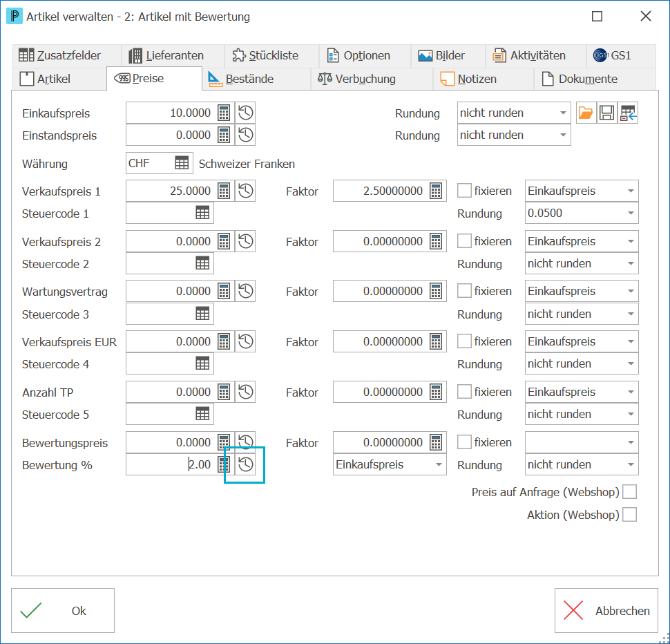Open the 0.0500 Rundung dropdown
Image resolution: width=670 pixels, height=644 pixels.
[582, 213]
